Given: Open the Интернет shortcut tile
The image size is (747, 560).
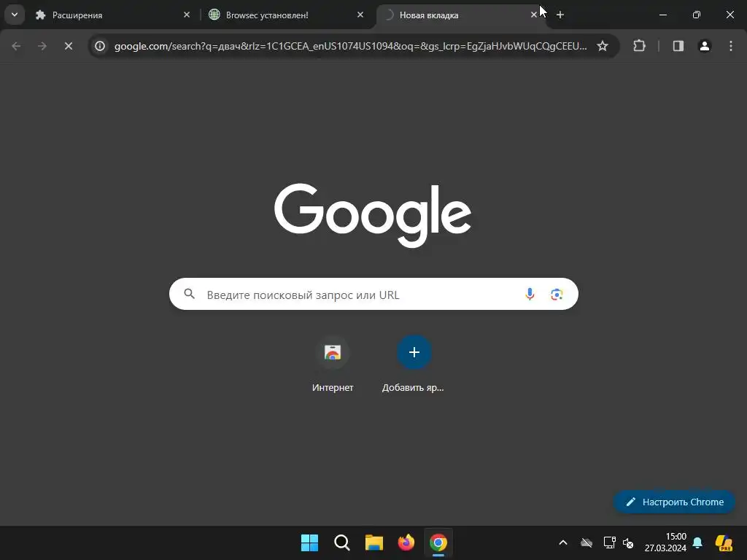Looking at the screenshot, I should tap(333, 365).
